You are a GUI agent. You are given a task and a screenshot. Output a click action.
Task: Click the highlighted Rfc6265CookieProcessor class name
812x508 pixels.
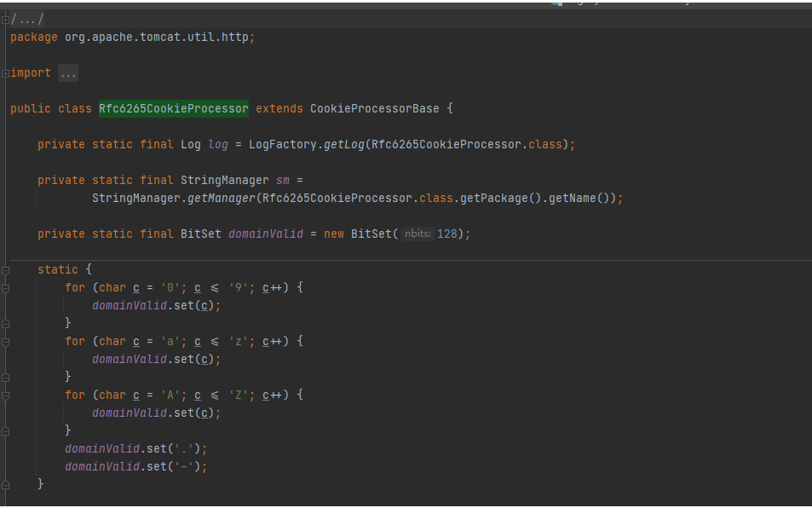pyautogui.click(x=174, y=109)
